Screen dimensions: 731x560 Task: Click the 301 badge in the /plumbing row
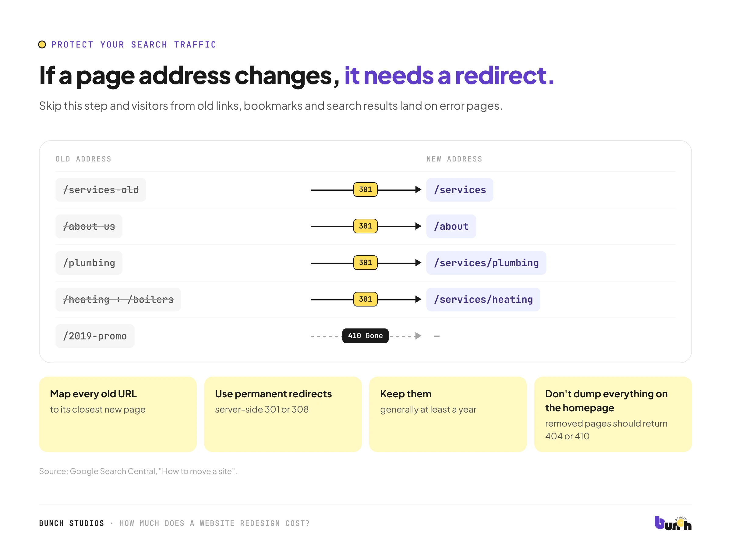365,263
